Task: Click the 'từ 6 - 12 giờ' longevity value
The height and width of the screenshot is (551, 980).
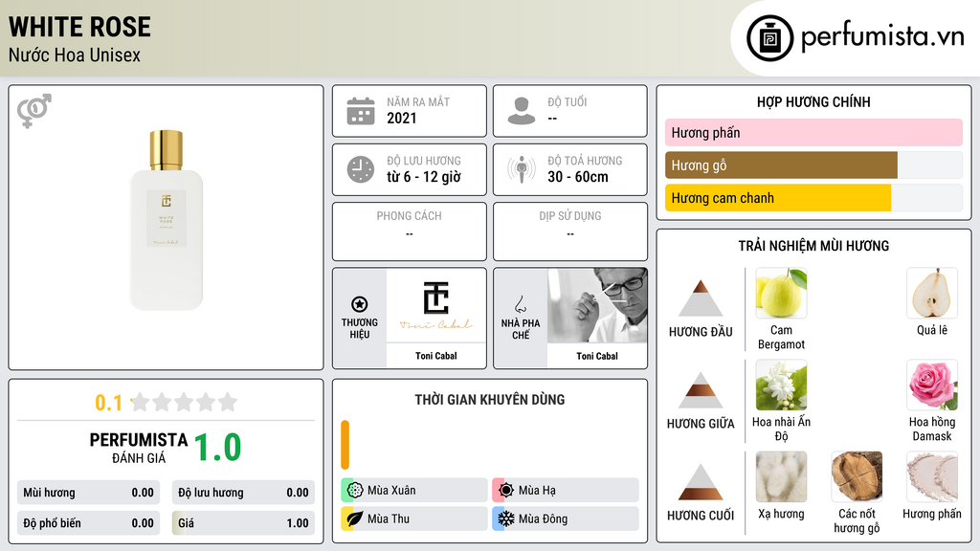Action: (424, 177)
